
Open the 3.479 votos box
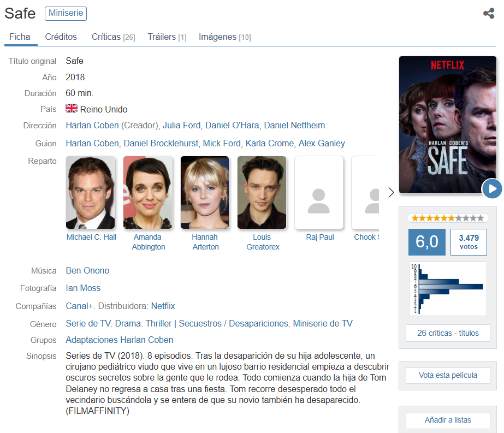pyautogui.click(x=469, y=242)
